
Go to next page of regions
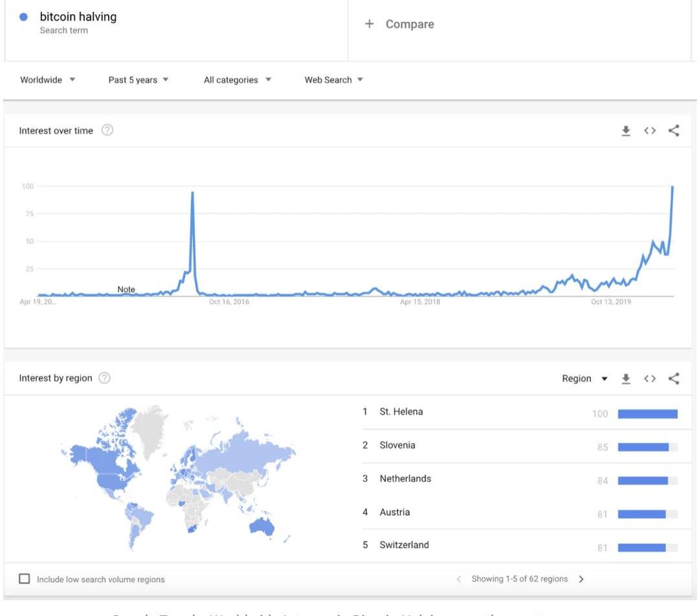point(581,579)
